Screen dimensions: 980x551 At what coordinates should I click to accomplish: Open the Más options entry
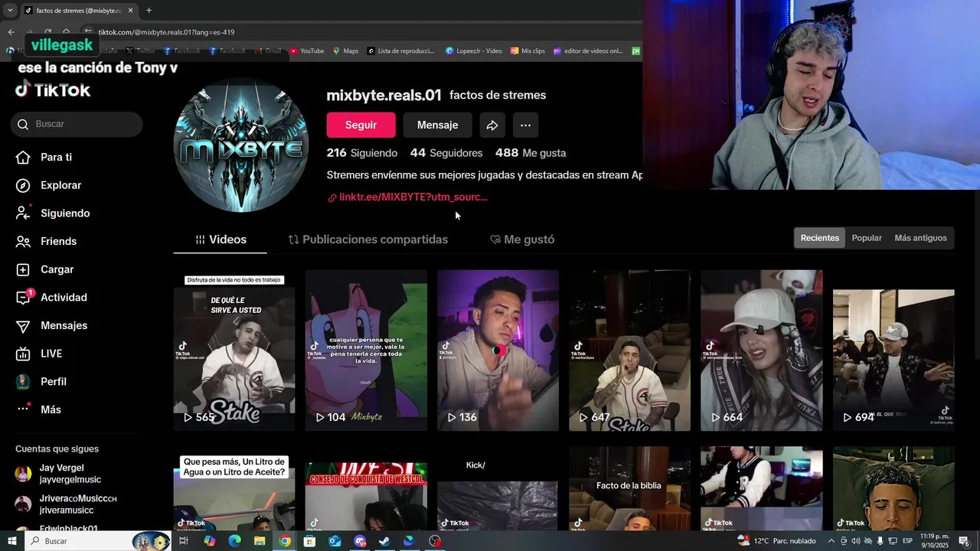pyautogui.click(x=38, y=409)
